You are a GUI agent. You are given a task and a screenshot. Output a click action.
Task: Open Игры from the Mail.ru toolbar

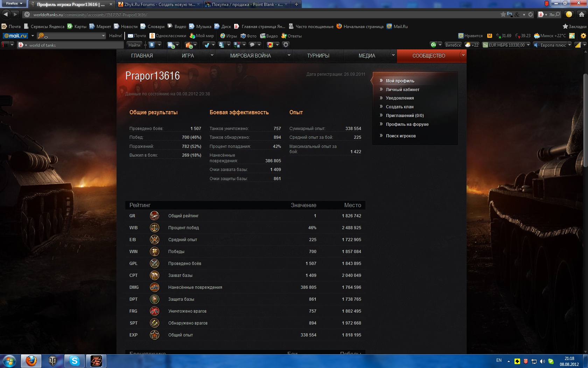tap(229, 36)
